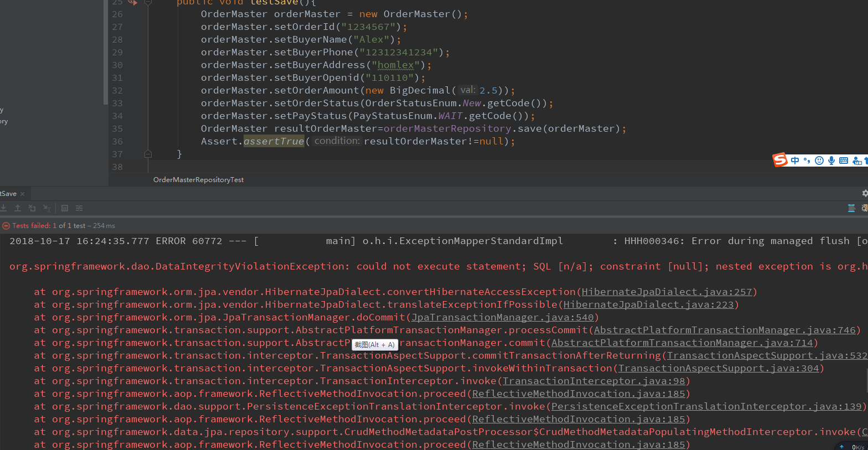
Task: Click the Sogou input method S logo
Action: pos(780,159)
